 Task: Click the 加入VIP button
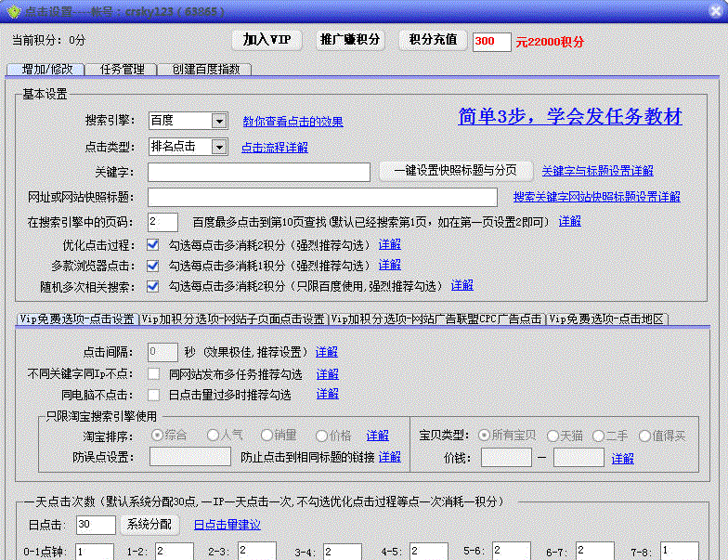[267, 40]
